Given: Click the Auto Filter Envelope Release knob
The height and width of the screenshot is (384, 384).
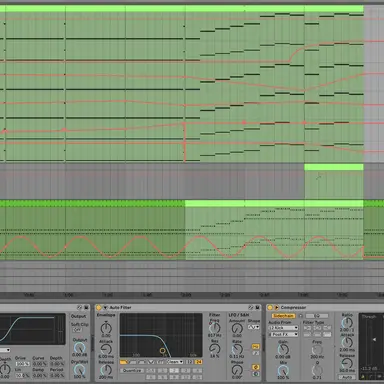Looking at the screenshot, I should (x=106, y=369).
